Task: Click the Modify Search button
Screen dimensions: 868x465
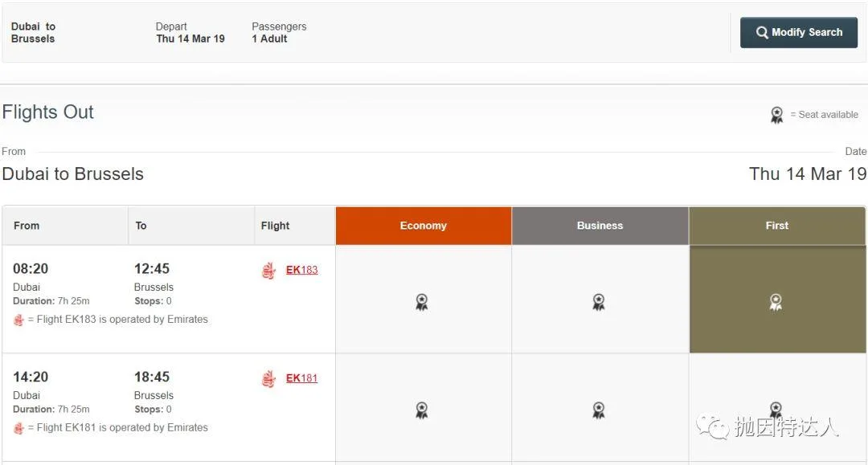Action: pos(799,33)
